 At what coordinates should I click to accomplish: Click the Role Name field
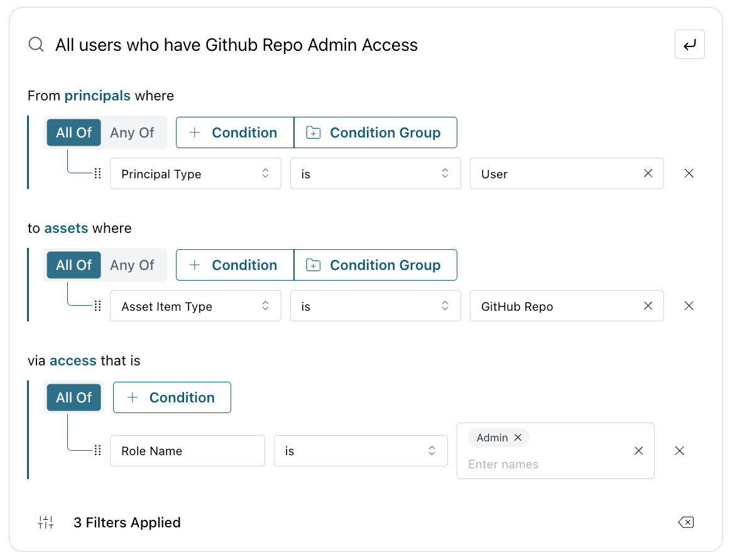coord(188,451)
